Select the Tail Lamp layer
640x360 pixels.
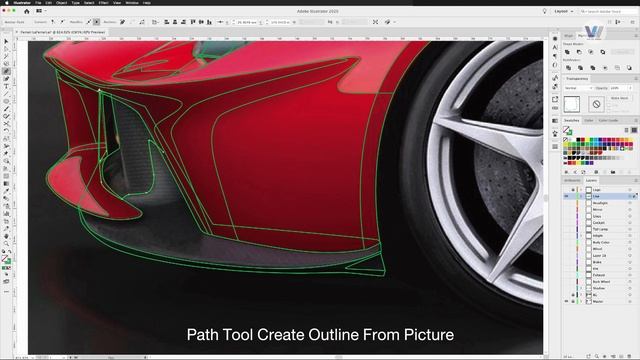pos(600,229)
